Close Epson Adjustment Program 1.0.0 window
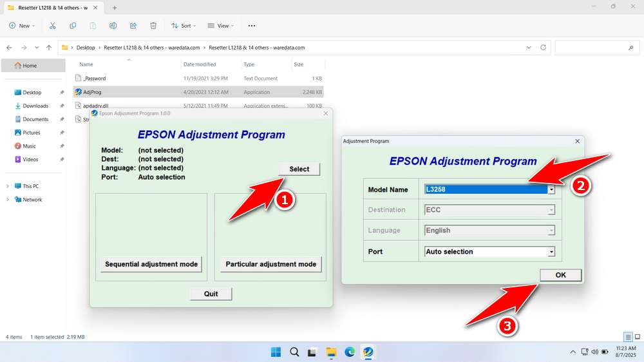 tap(326, 113)
